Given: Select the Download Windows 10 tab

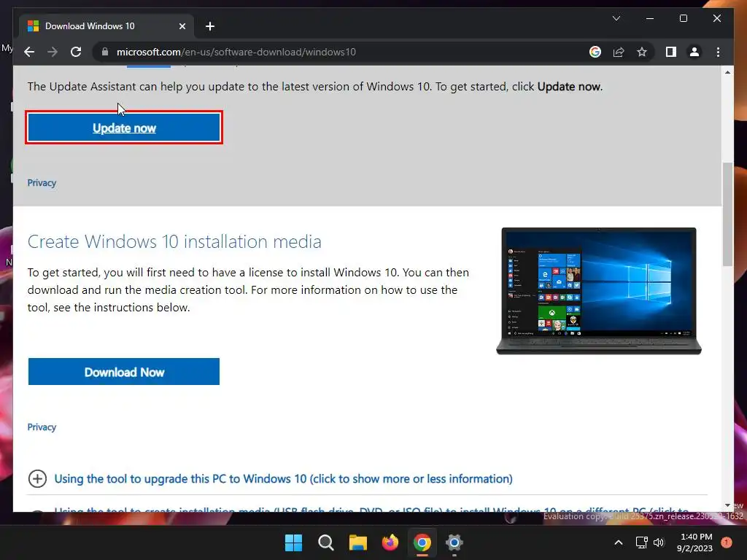Looking at the screenshot, I should [107, 26].
